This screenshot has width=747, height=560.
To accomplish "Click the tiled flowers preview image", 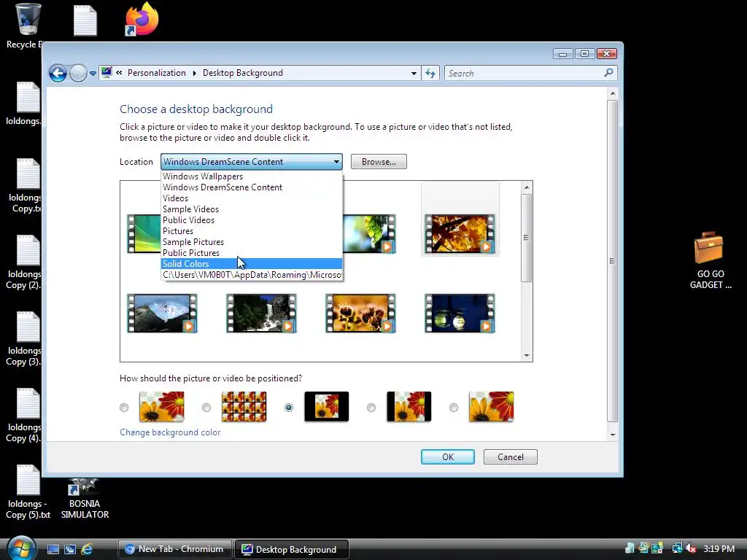I will pos(244,407).
